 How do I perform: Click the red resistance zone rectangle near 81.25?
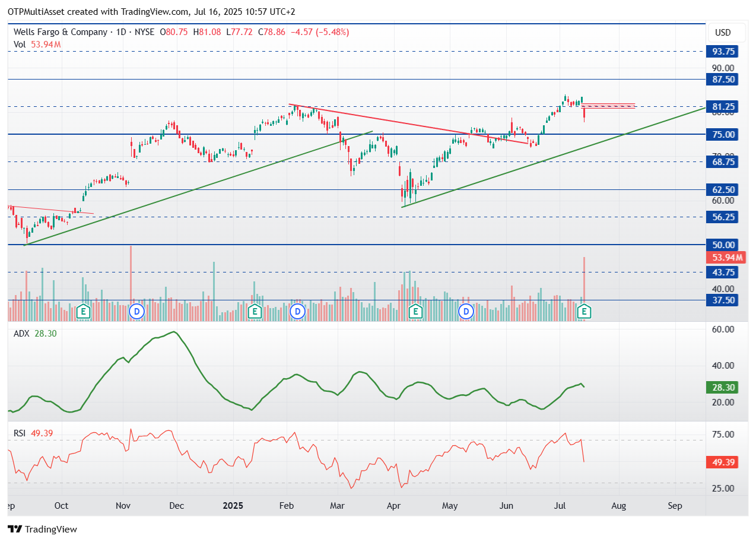tap(608, 106)
